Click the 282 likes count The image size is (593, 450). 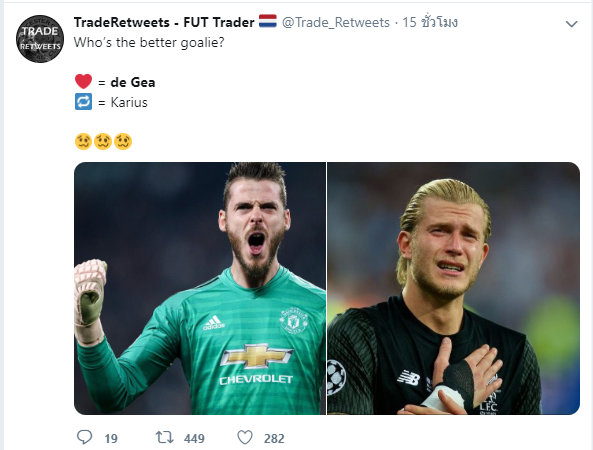[x=274, y=439]
